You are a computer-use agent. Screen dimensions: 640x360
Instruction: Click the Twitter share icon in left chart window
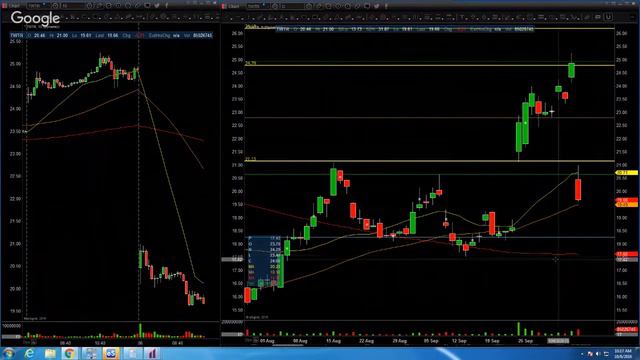click(x=157, y=6)
